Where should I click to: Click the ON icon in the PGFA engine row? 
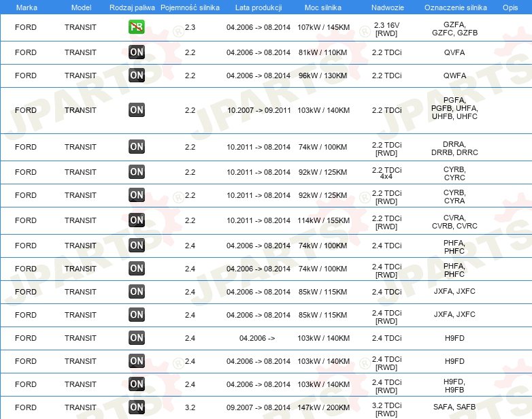point(137,110)
